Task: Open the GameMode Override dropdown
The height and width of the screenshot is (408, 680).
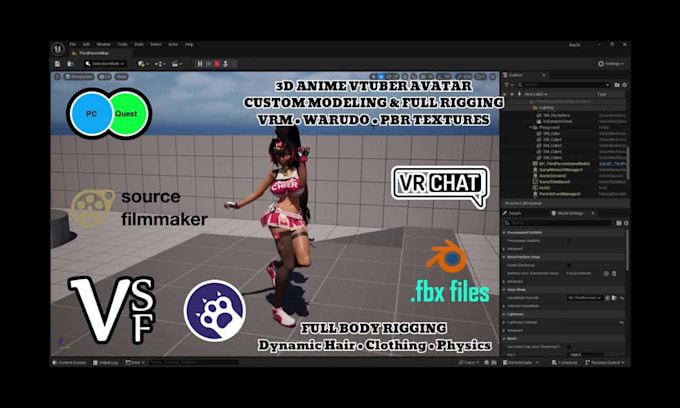Action: [585, 297]
